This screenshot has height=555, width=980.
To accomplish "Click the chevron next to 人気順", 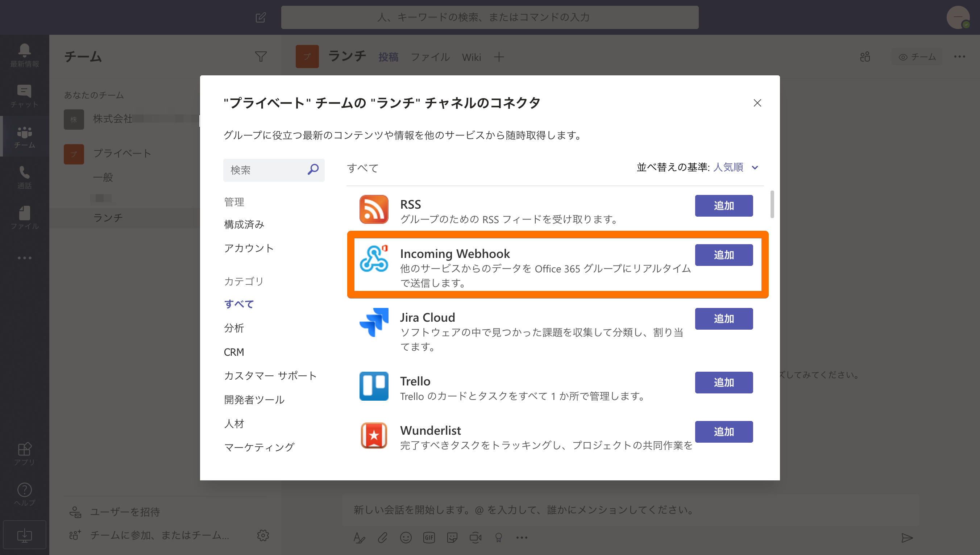I will tap(755, 167).
